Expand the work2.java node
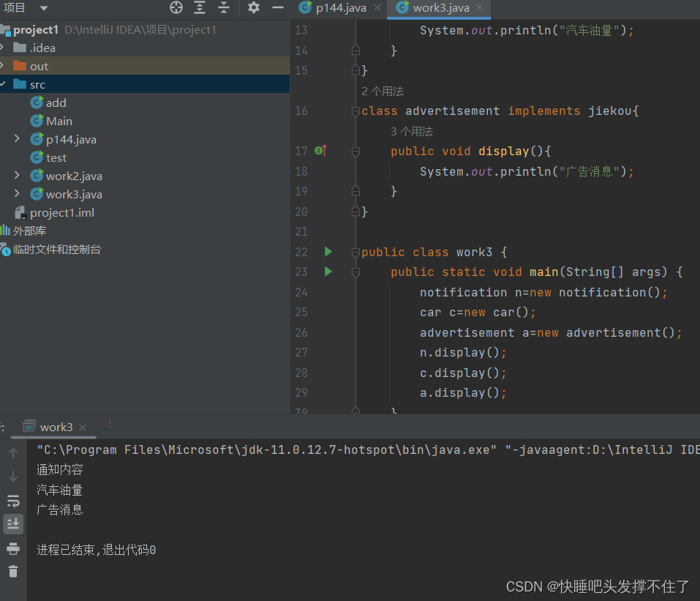The width and height of the screenshot is (700, 601). pyautogui.click(x=17, y=176)
